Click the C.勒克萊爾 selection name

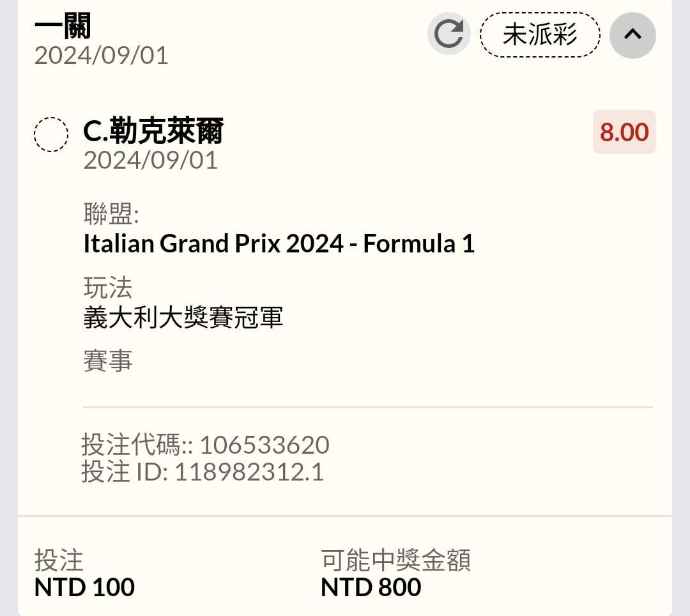[153, 132]
